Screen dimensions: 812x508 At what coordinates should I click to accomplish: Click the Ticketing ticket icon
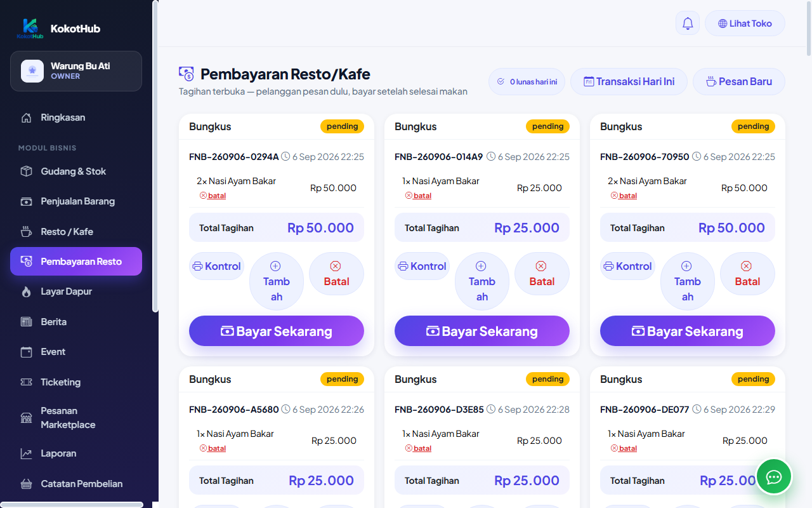pos(26,382)
